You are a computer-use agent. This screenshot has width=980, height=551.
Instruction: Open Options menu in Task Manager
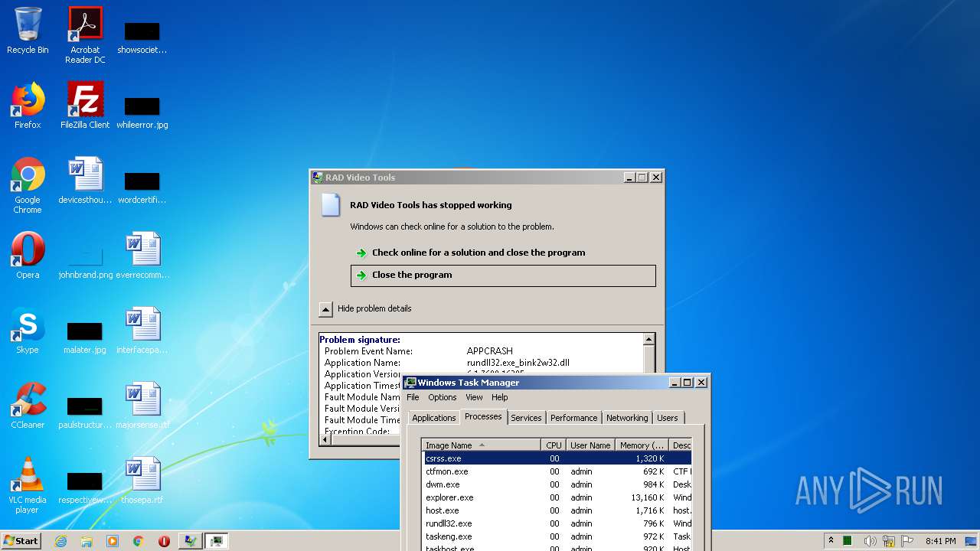coord(443,397)
